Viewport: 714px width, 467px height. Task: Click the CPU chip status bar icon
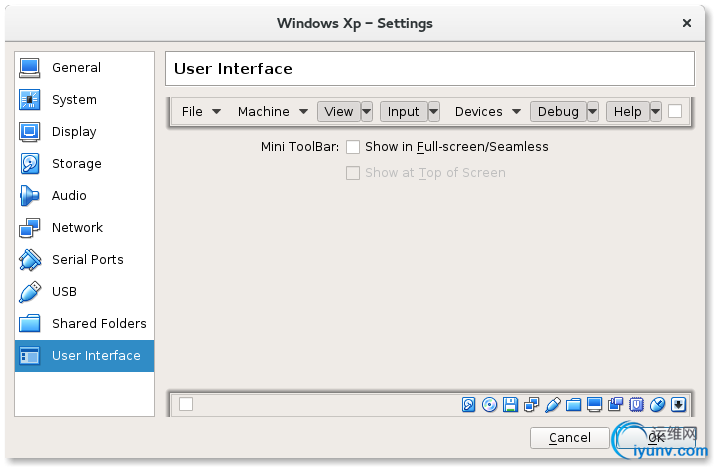[636, 405]
